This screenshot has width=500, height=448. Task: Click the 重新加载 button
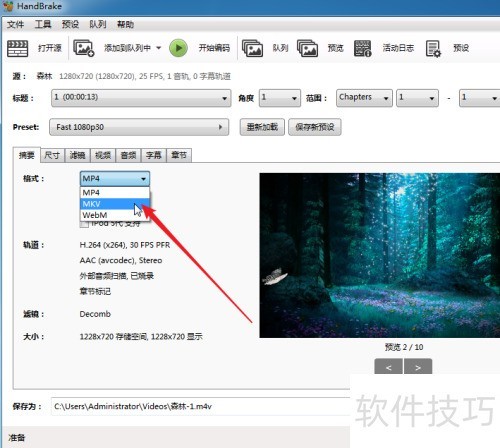click(x=262, y=127)
